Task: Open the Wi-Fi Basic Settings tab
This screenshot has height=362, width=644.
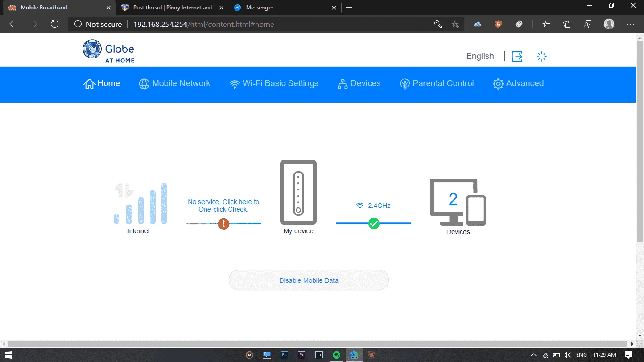Action: tap(274, 84)
